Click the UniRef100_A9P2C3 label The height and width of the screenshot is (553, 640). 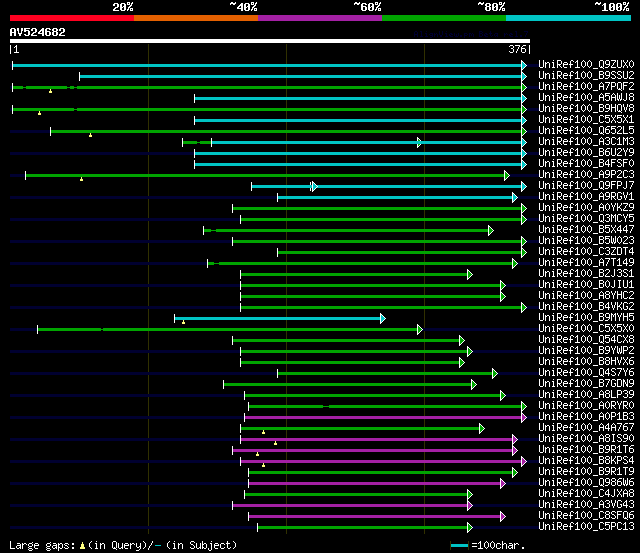coord(586,175)
